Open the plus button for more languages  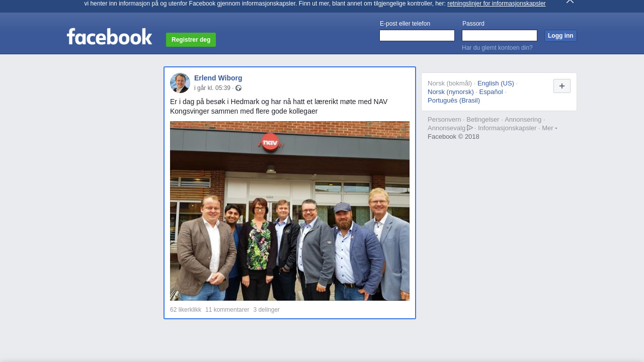[562, 86]
